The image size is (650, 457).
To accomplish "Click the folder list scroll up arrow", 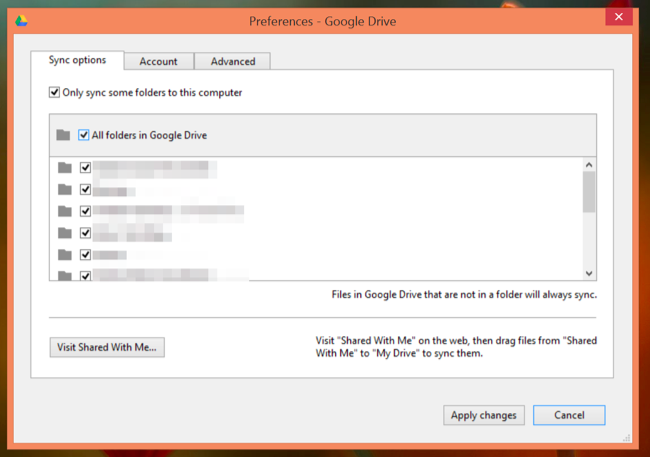I will click(589, 166).
